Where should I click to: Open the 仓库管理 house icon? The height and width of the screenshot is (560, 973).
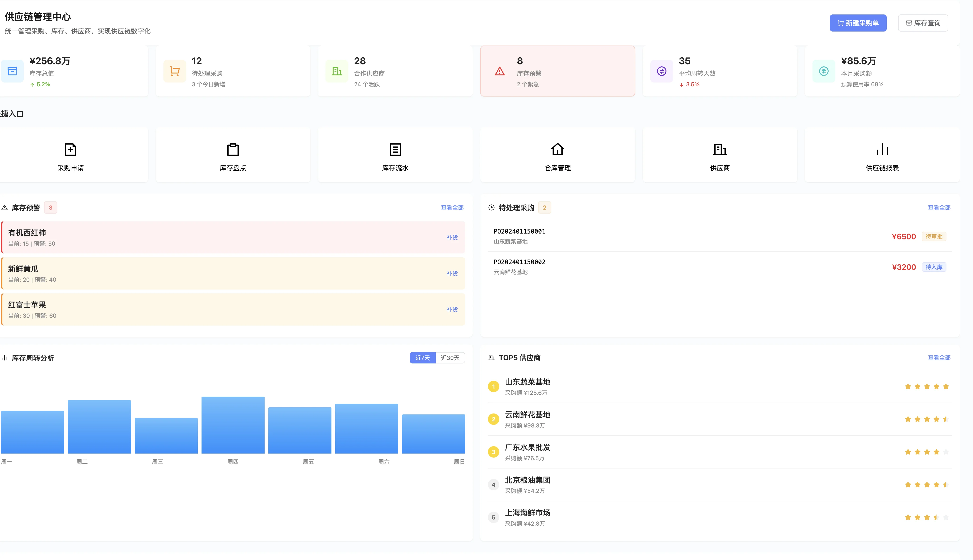[x=557, y=149]
